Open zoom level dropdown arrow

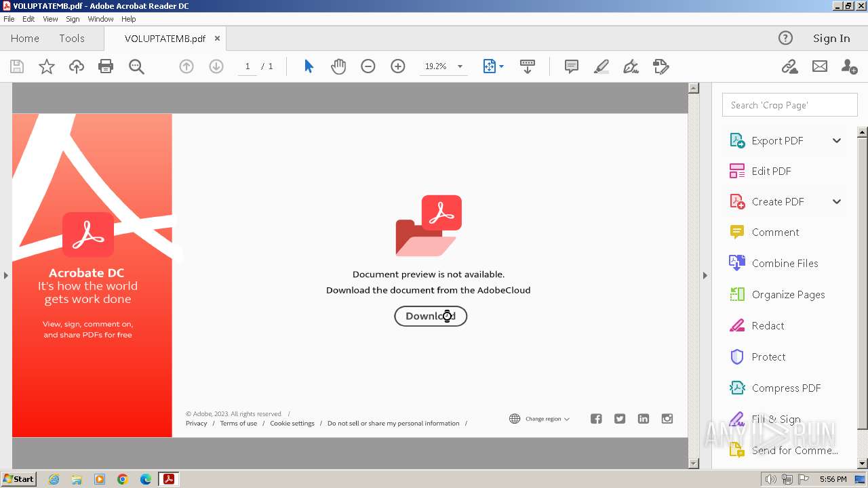(x=460, y=66)
